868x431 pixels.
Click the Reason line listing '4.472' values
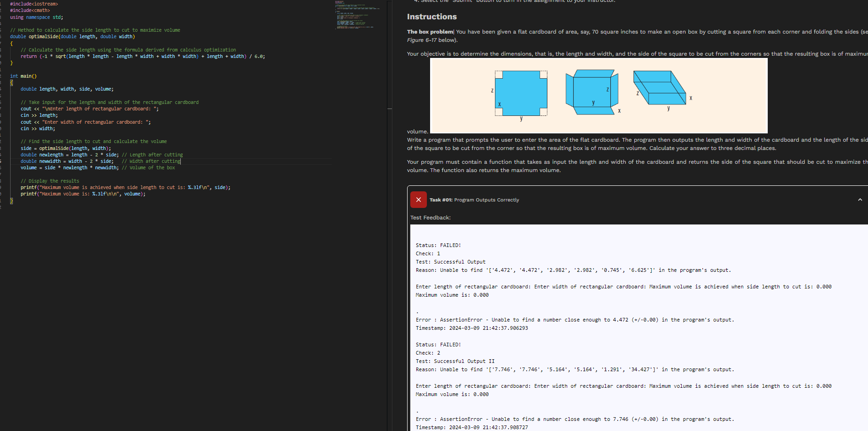tap(573, 270)
